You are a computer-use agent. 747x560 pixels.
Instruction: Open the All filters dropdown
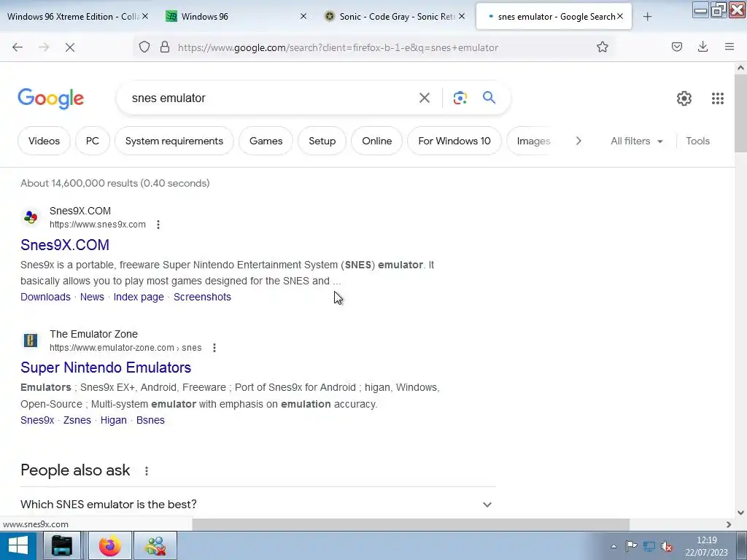click(637, 141)
